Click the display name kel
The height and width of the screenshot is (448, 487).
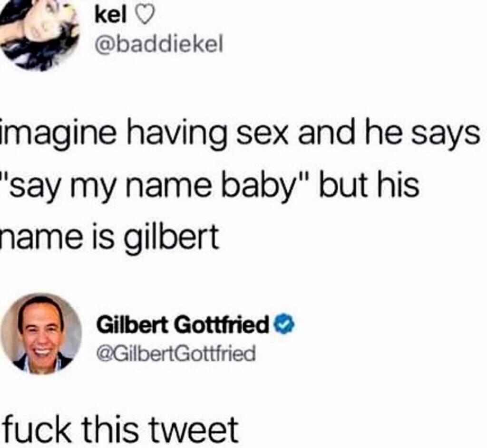(110, 16)
